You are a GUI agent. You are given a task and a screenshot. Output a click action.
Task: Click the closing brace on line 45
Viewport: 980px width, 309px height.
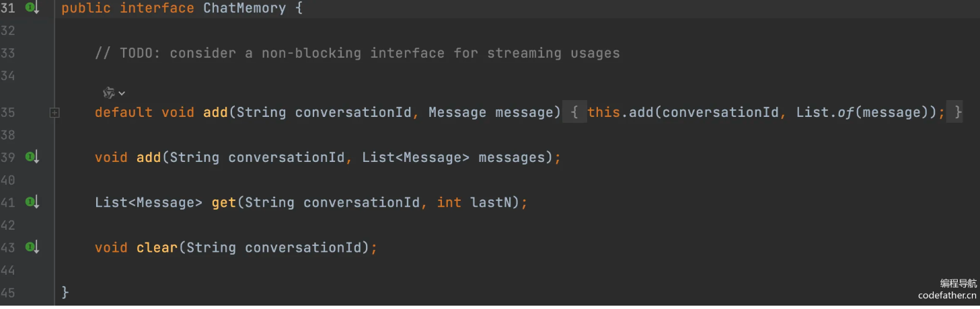click(65, 293)
